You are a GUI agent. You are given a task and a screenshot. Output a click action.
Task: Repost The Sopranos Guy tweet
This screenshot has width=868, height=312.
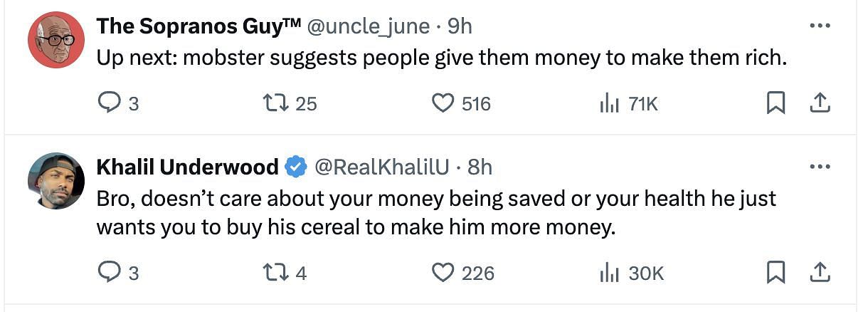pos(273,104)
